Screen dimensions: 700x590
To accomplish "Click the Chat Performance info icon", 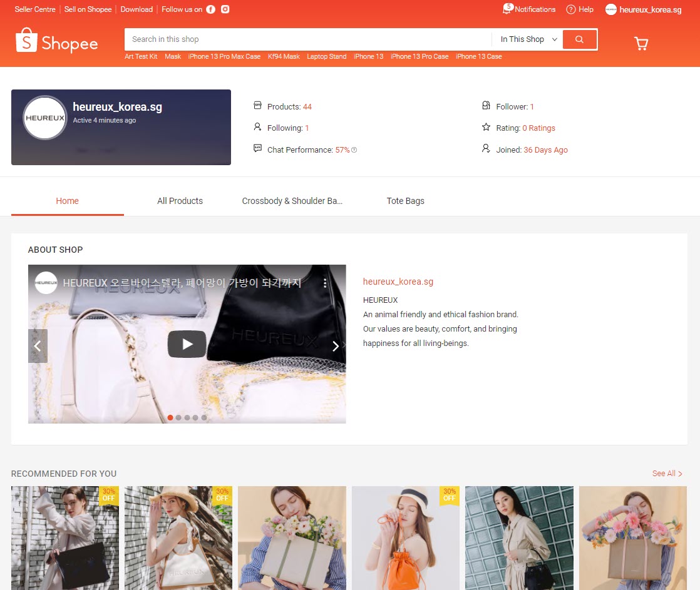I will click(x=354, y=150).
